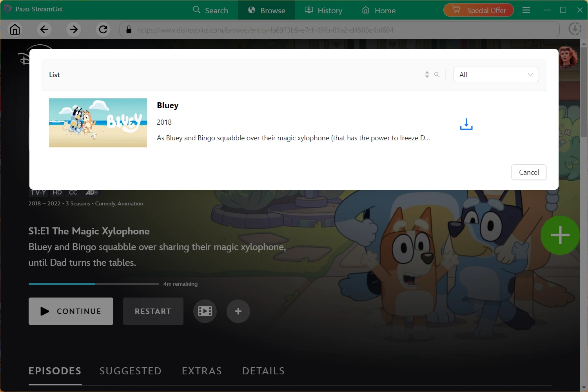Click the site lock icon in address bar
588x392 pixels.
tap(129, 29)
